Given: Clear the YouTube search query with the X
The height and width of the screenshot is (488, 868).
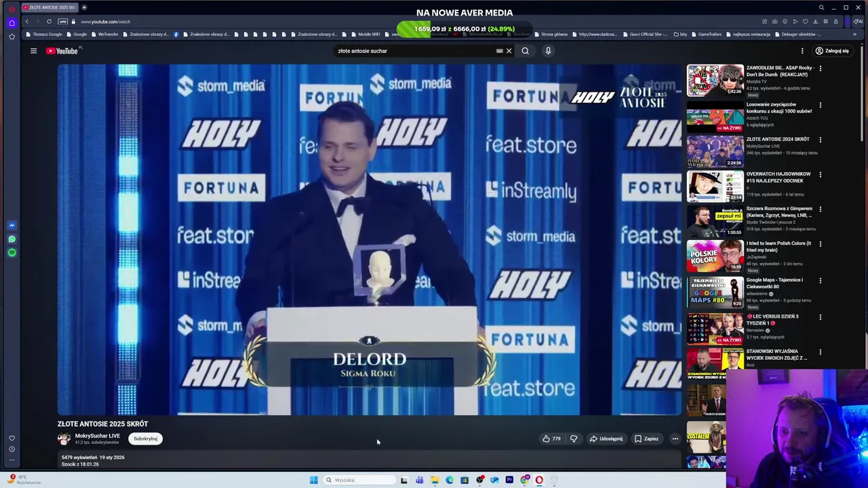Looking at the screenshot, I should pos(509,51).
